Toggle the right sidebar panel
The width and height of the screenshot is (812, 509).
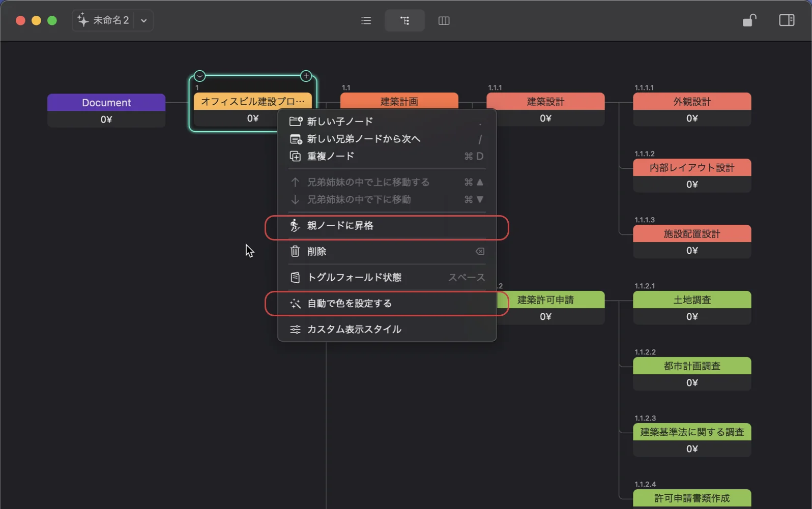pos(786,20)
